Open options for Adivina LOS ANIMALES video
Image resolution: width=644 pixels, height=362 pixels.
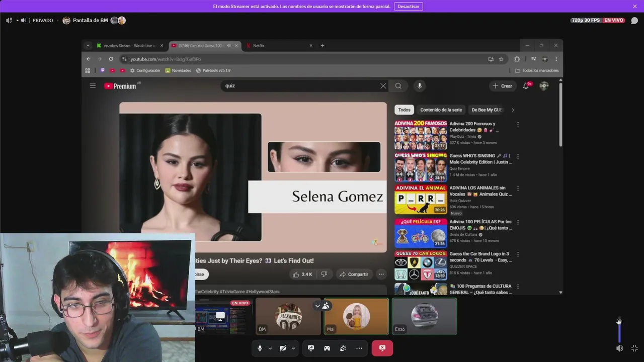[x=518, y=189]
